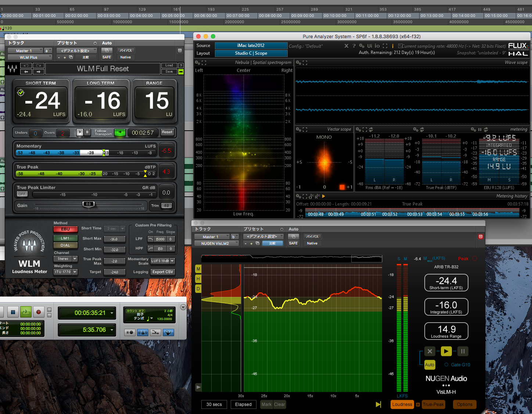Go to previous WLM preset with left arrow
532x414 pixels.
coord(26,72)
